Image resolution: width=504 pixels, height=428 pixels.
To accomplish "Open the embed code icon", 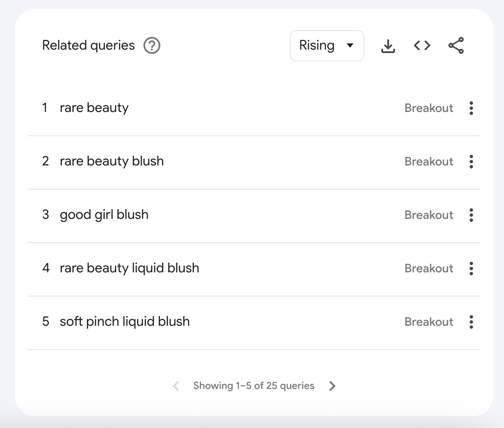I will tap(422, 46).
